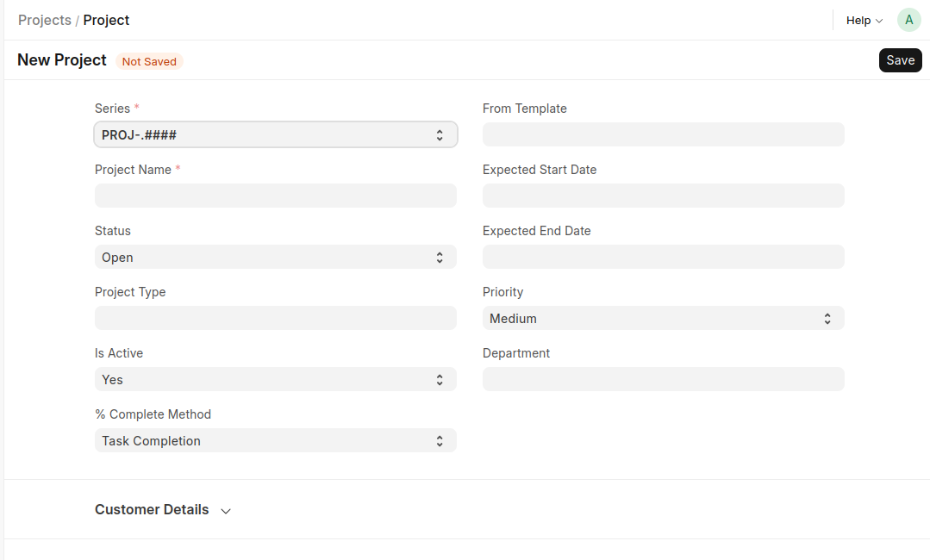Image resolution: width=930 pixels, height=560 pixels.
Task: Click the Customer Details chevron icon
Action: pyautogui.click(x=225, y=511)
